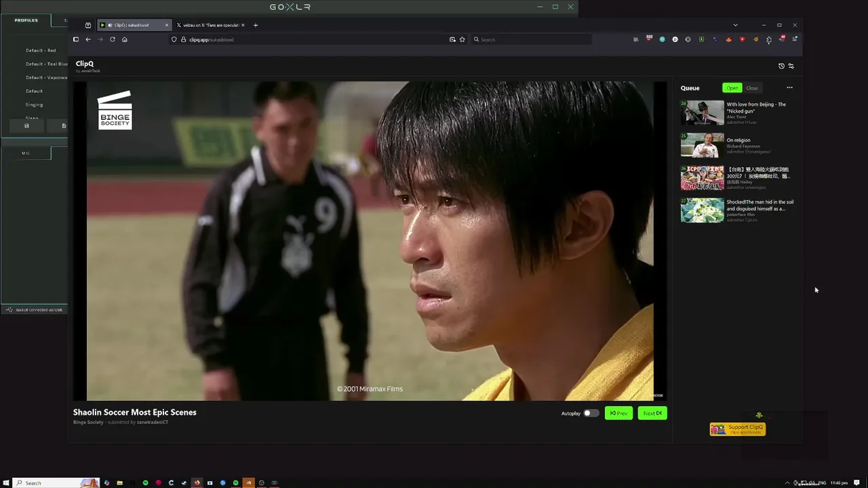Choose plain 'Default' profile in GoXLR
Image resolution: width=868 pixels, height=488 pixels.
(x=34, y=91)
